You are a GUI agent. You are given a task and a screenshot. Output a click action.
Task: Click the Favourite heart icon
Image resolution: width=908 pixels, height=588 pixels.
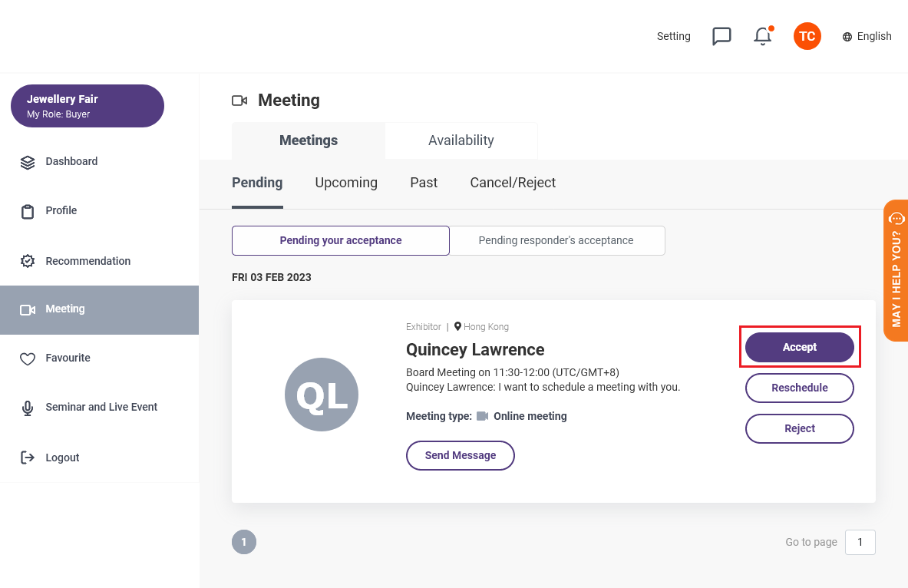(27, 358)
